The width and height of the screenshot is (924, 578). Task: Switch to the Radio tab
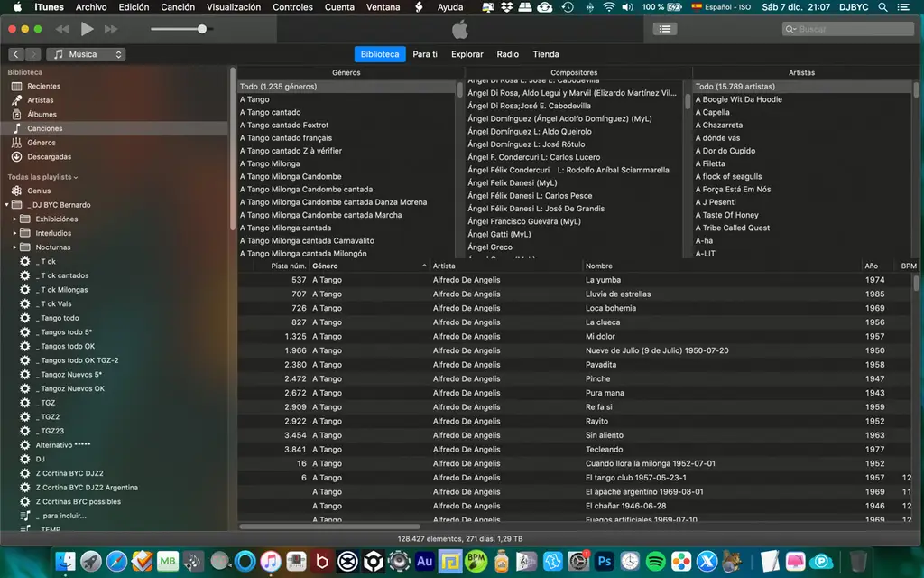507,54
